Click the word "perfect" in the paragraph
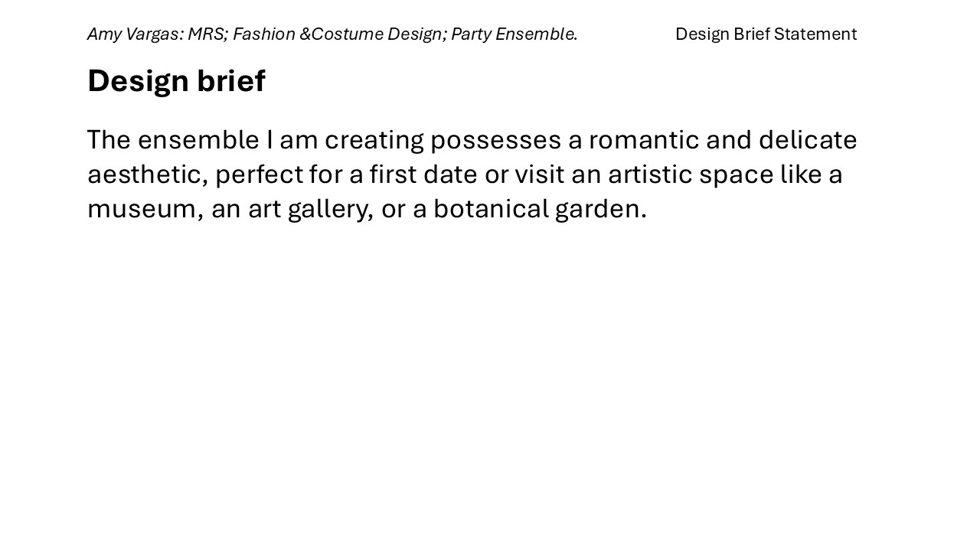 point(259,174)
